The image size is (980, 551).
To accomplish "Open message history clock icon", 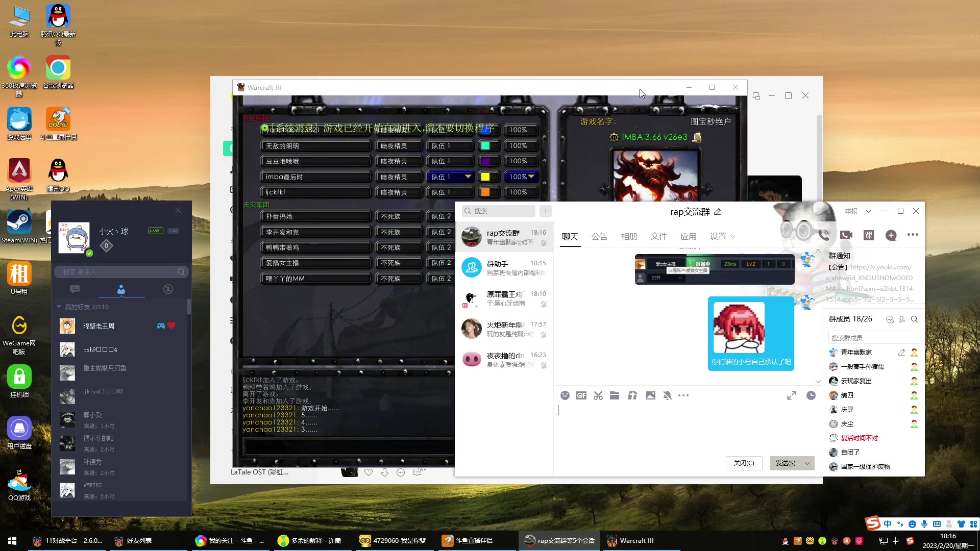I will pos(811,395).
